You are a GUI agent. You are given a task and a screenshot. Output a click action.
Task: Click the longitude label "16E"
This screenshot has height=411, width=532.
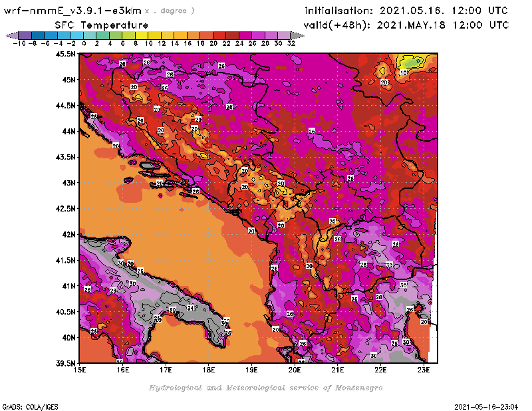123,370
